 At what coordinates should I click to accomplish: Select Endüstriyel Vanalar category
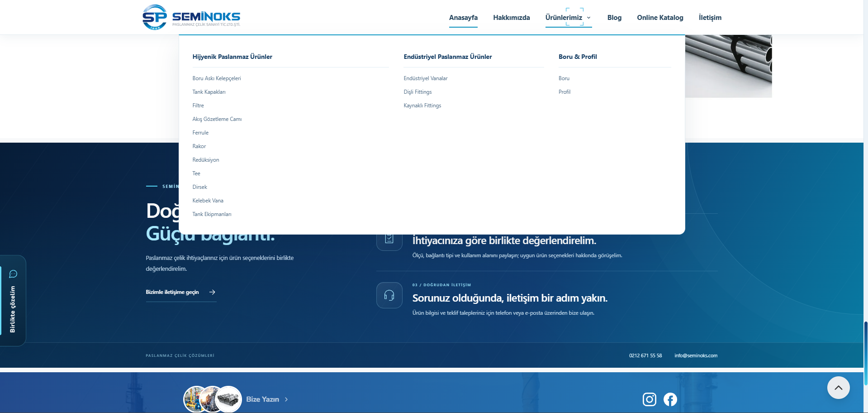click(x=425, y=78)
